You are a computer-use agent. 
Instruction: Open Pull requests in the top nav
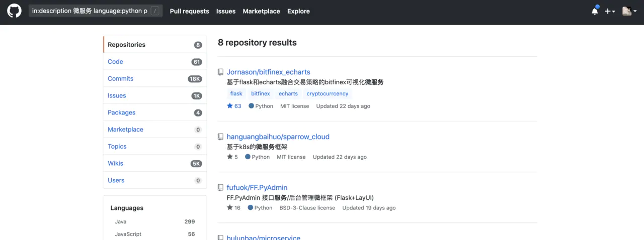pos(189,11)
